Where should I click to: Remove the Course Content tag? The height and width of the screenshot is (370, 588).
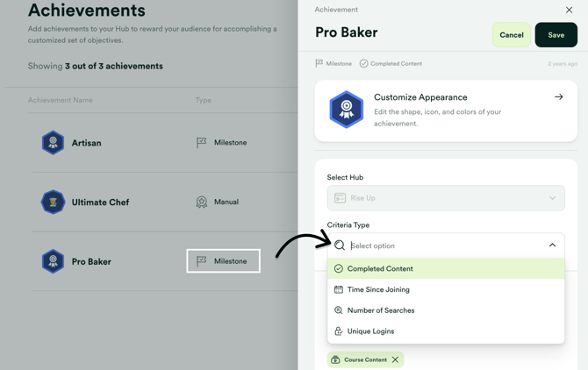(395, 359)
